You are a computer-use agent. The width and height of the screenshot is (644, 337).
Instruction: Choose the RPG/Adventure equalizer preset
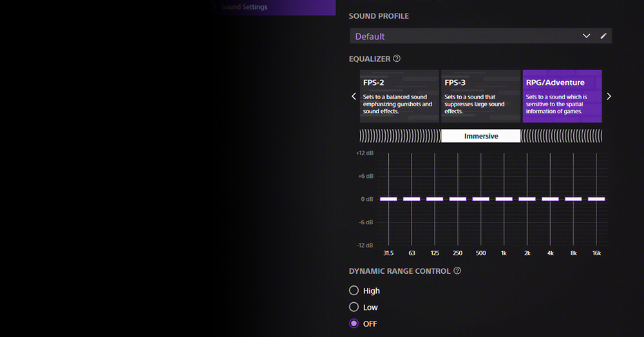(x=562, y=97)
